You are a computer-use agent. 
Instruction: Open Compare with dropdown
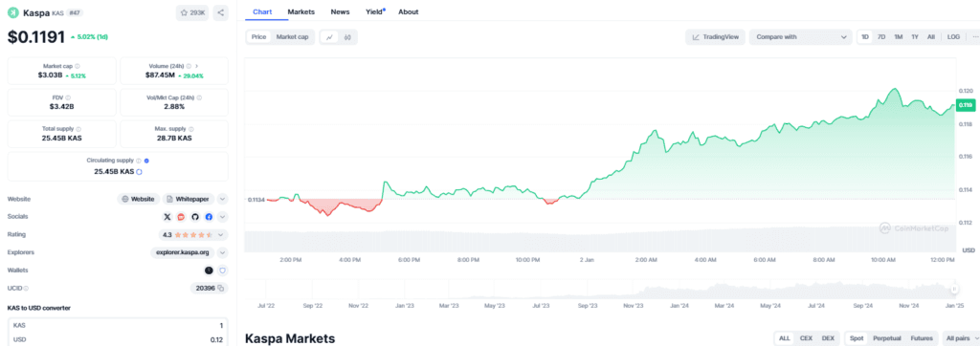pyautogui.click(x=801, y=37)
